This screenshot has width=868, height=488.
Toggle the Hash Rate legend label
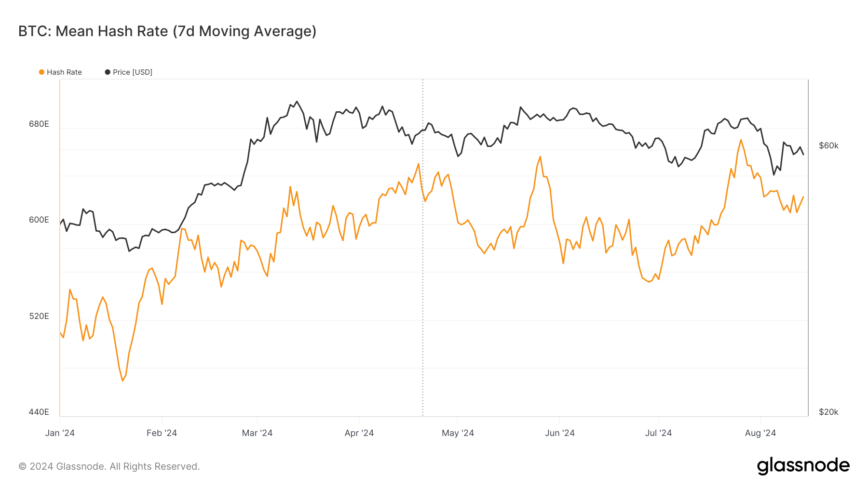point(64,72)
